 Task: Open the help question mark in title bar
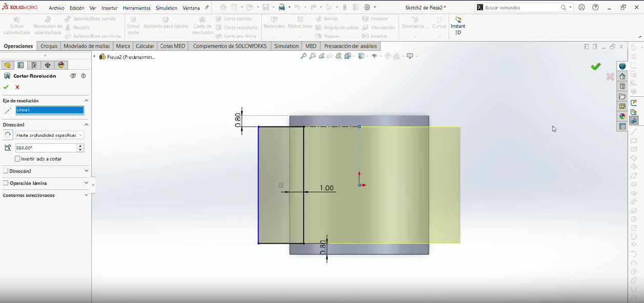pos(595,8)
